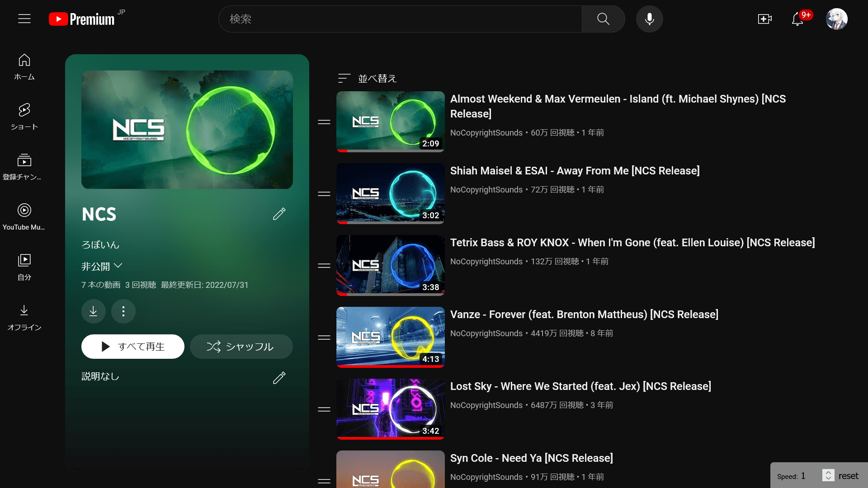
Task: Open Vanze Forever video title
Action: pos(584,314)
